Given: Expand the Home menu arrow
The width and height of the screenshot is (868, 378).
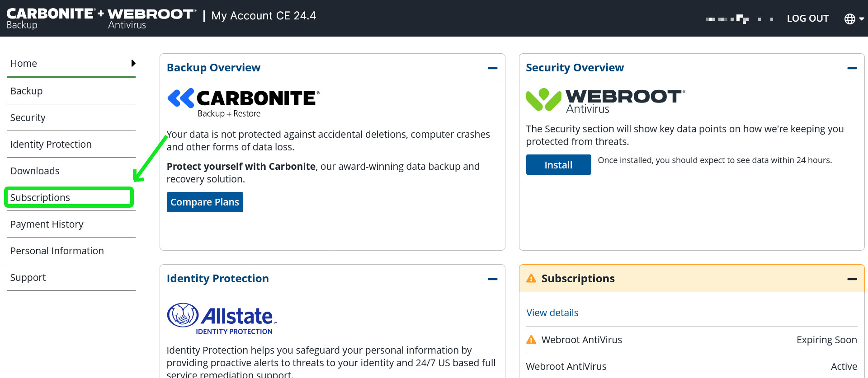Looking at the screenshot, I should point(133,63).
